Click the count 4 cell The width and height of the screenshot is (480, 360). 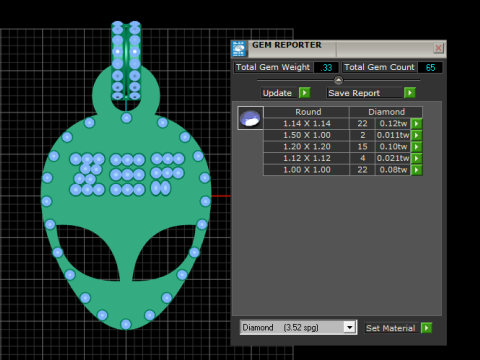click(x=362, y=158)
